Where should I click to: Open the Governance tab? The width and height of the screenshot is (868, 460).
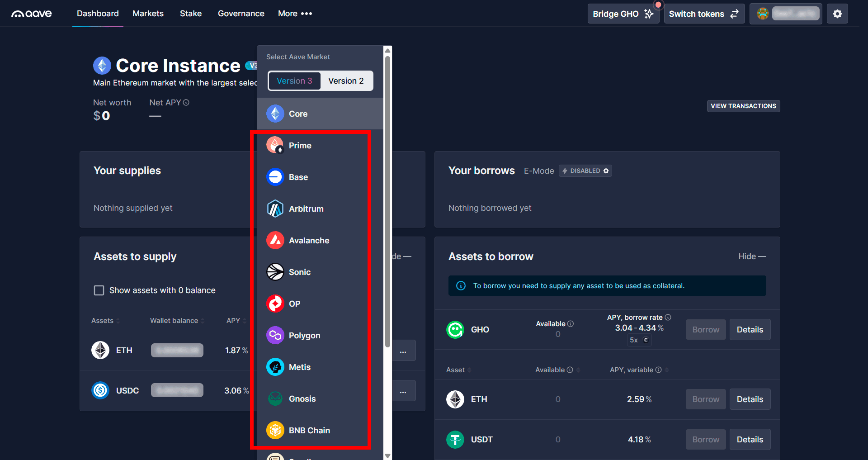(241, 14)
